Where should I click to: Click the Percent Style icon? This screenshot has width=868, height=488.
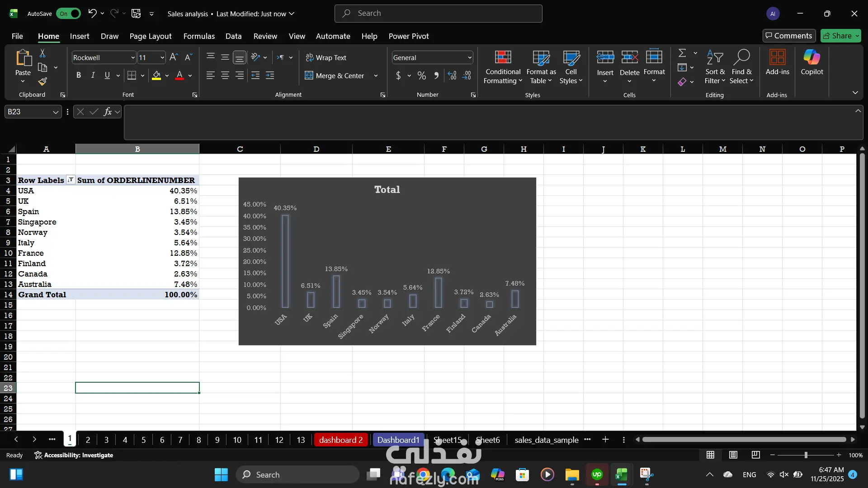tap(421, 76)
